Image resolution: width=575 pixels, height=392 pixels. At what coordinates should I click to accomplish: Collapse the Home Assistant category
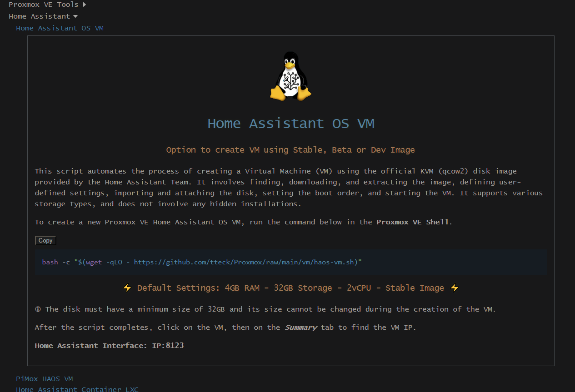(x=43, y=16)
